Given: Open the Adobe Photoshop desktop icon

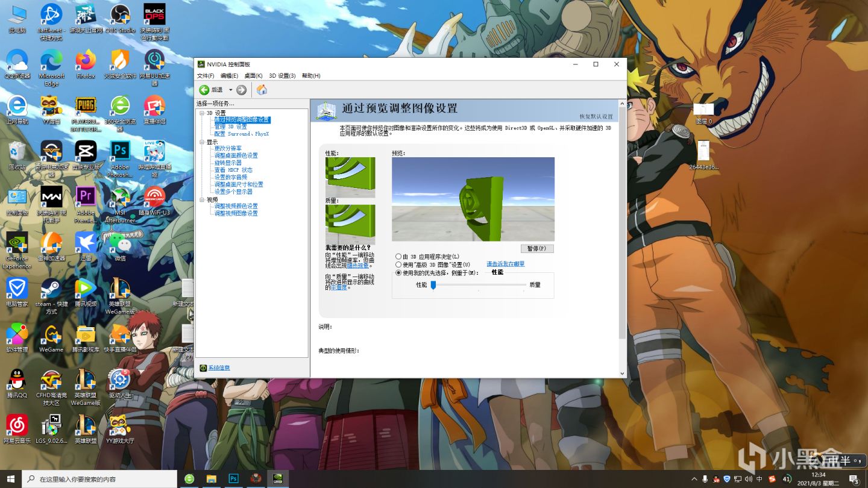Looking at the screenshot, I should pos(120,159).
